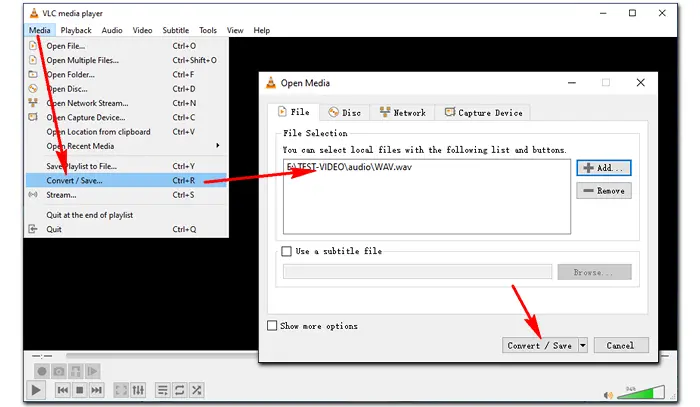The width and height of the screenshot is (700, 407).
Task: Expand the Open Recent Media submenu
Action: 126,146
